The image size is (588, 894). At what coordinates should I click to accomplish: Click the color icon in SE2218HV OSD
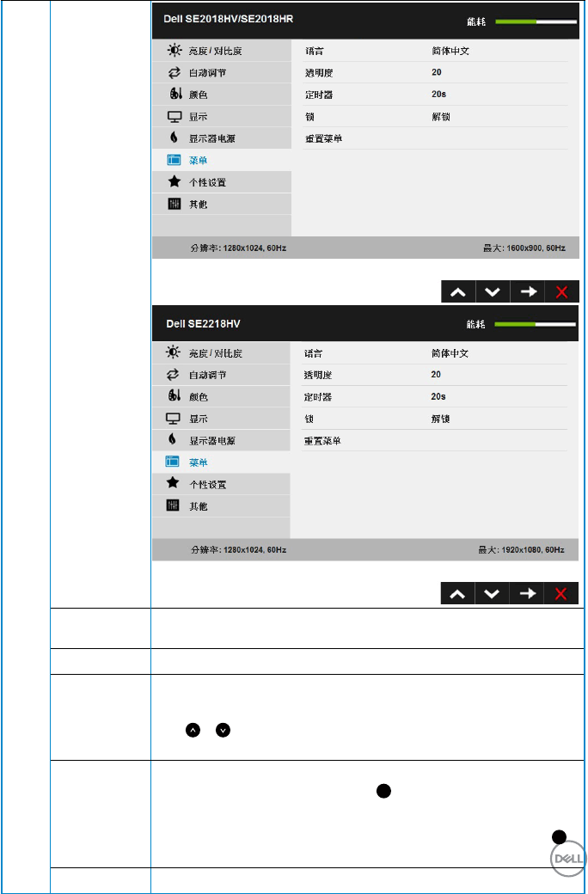175,396
